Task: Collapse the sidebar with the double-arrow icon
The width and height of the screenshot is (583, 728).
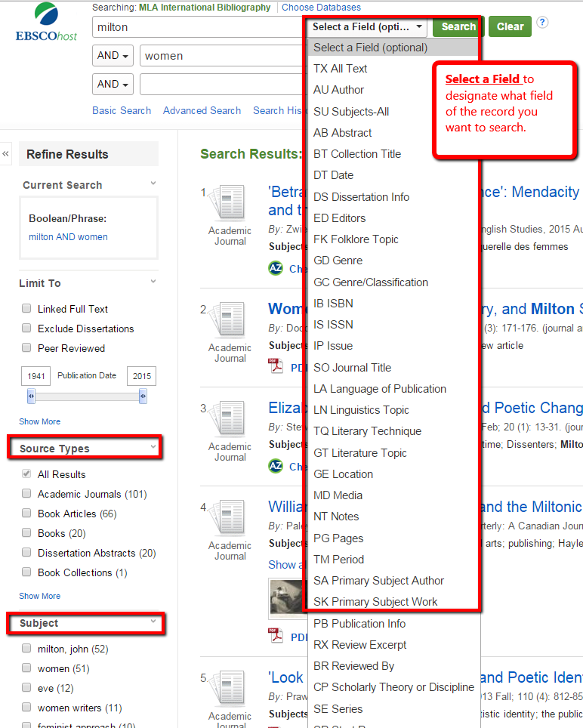Action: click(x=5, y=153)
